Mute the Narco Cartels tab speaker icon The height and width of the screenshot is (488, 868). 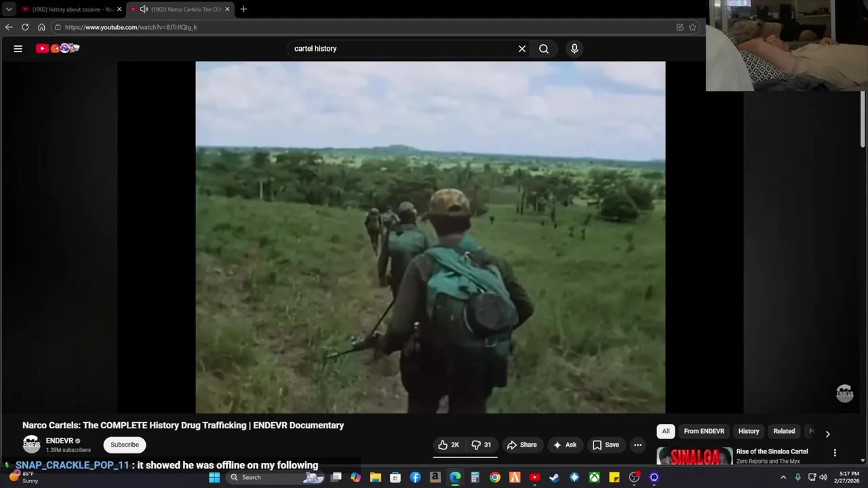click(x=144, y=9)
